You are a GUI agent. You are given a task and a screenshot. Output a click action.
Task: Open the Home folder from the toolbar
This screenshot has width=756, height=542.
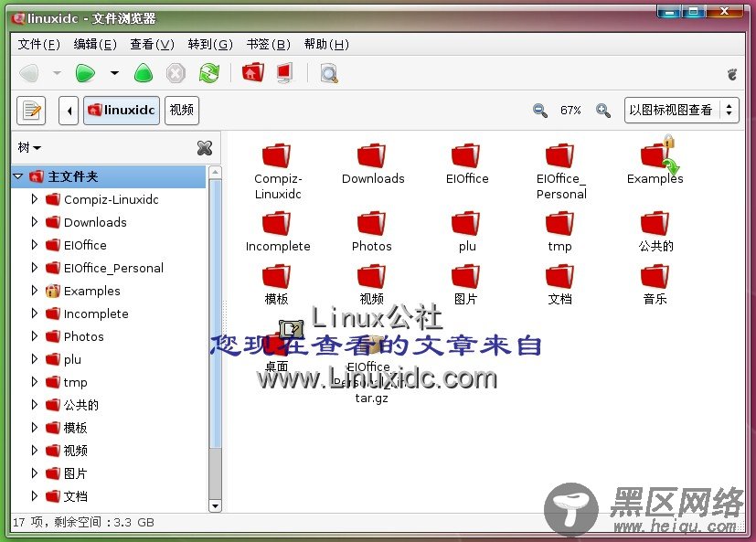(x=252, y=73)
